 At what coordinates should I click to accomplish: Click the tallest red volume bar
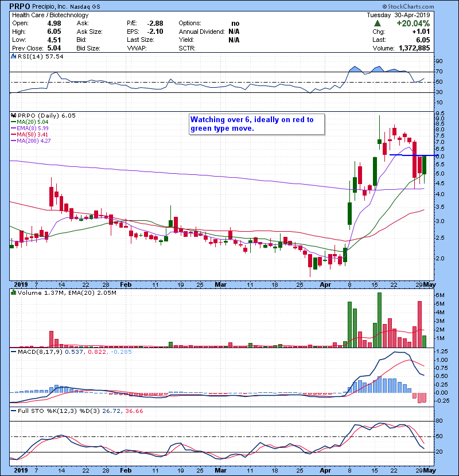[419, 324]
